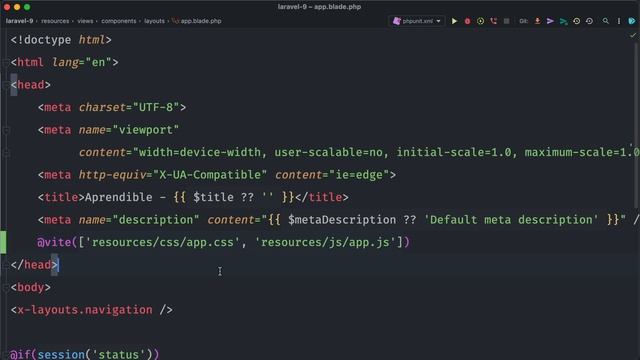This screenshot has width=640, height=360.
Task: Start debugging with the red bug icon
Action: (467, 21)
